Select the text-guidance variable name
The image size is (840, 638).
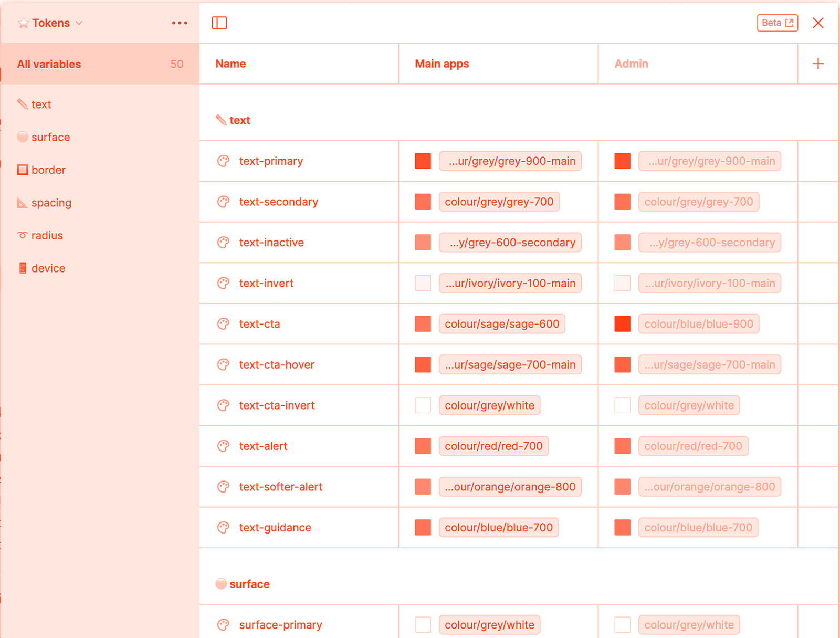pos(275,528)
